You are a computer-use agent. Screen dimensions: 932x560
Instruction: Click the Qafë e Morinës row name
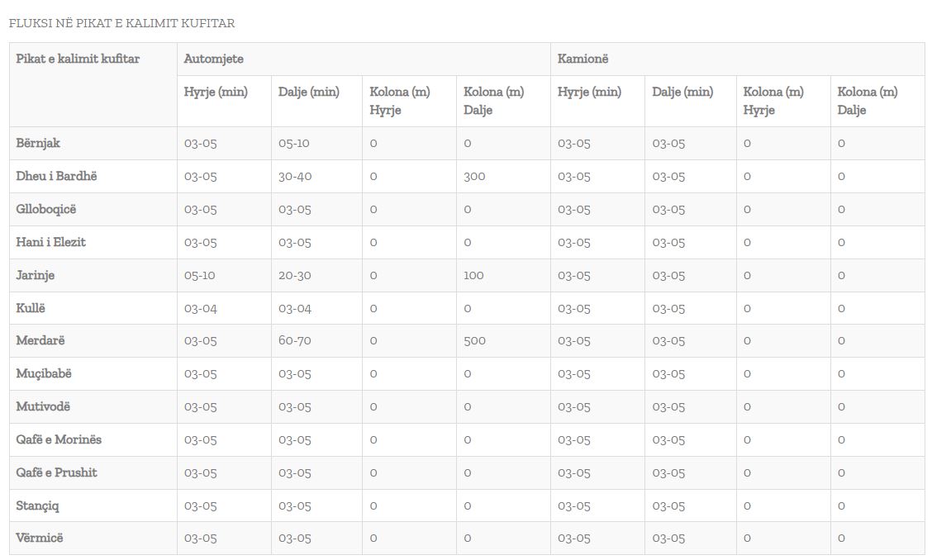(59, 439)
